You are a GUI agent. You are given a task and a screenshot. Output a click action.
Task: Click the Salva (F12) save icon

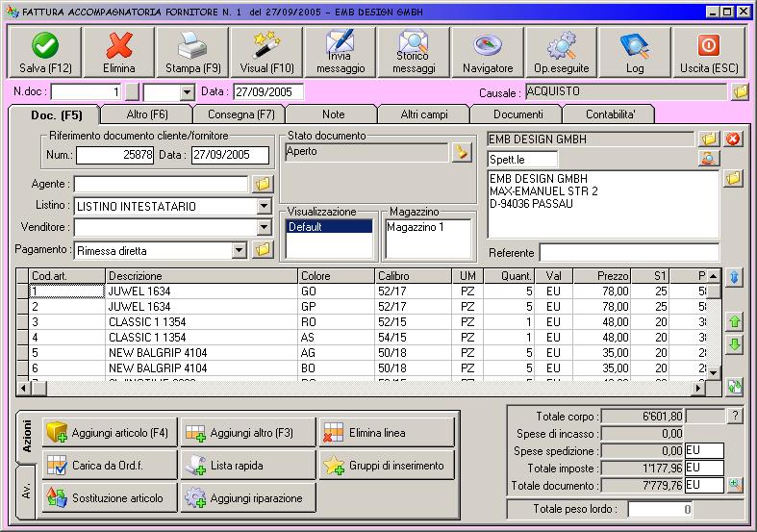click(x=45, y=52)
